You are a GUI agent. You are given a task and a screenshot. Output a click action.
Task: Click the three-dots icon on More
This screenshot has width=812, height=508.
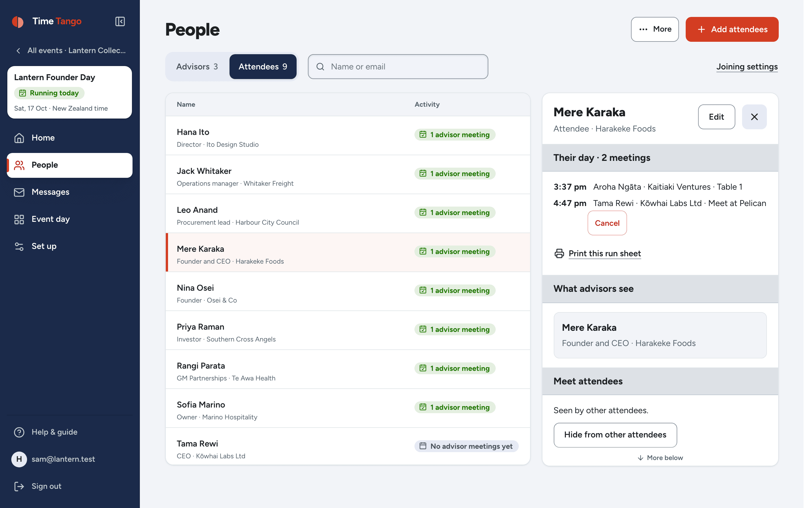[643, 29]
